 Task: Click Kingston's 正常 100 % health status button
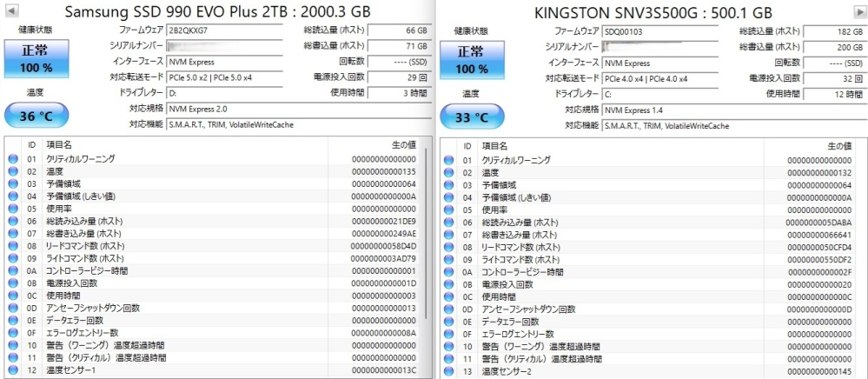pyautogui.click(x=472, y=60)
